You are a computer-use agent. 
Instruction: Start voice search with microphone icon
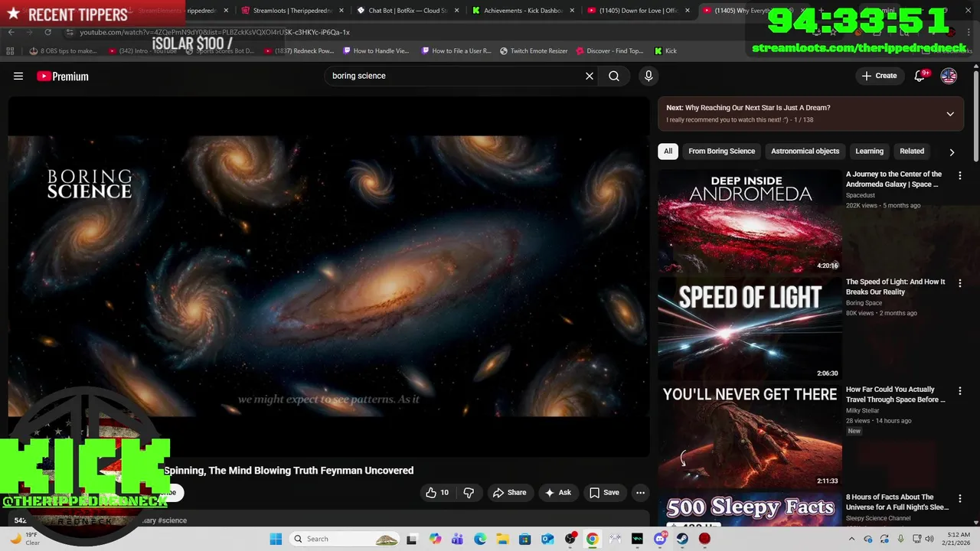tap(648, 76)
